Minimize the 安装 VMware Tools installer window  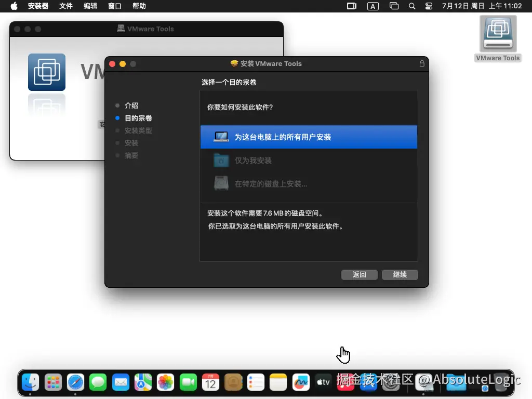(x=123, y=64)
